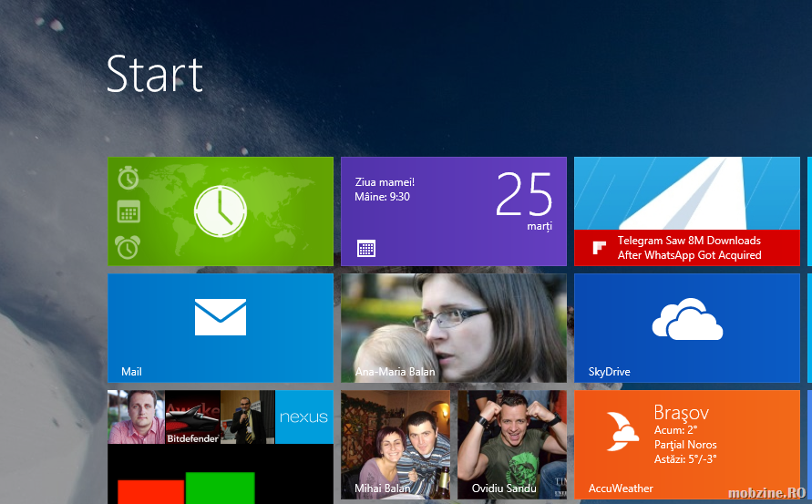
Task: Click the Astăzi: 5°/-3° forecast text
Action: tap(685, 459)
